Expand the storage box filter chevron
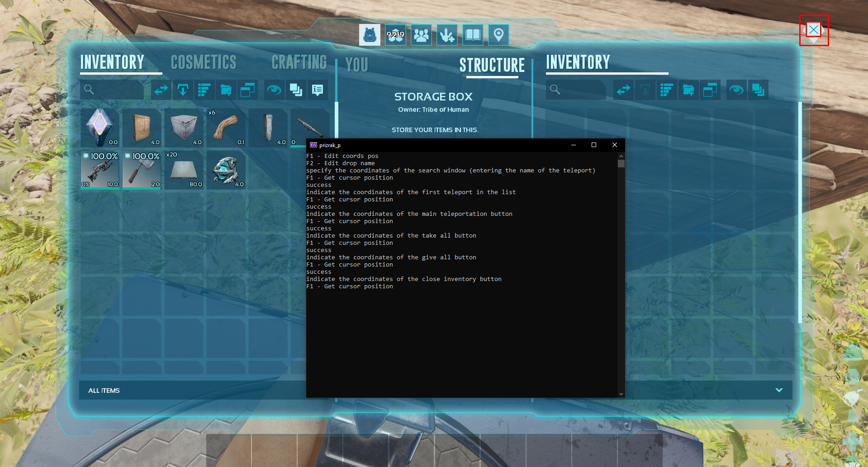The height and width of the screenshot is (467, 868). [779, 390]
